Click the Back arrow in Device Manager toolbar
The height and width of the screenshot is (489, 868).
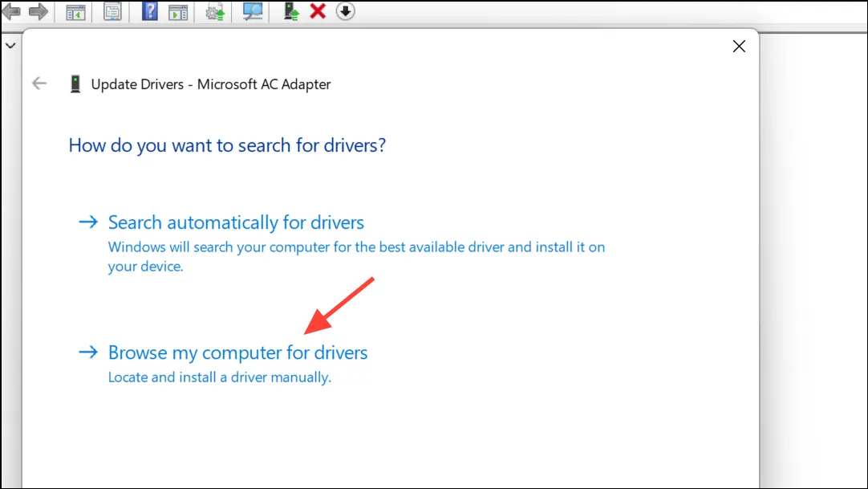click(x=11, y=11)
